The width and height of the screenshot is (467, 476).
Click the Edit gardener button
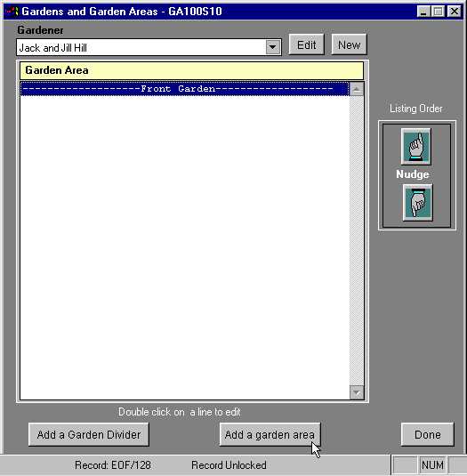[x=307, y=44]
